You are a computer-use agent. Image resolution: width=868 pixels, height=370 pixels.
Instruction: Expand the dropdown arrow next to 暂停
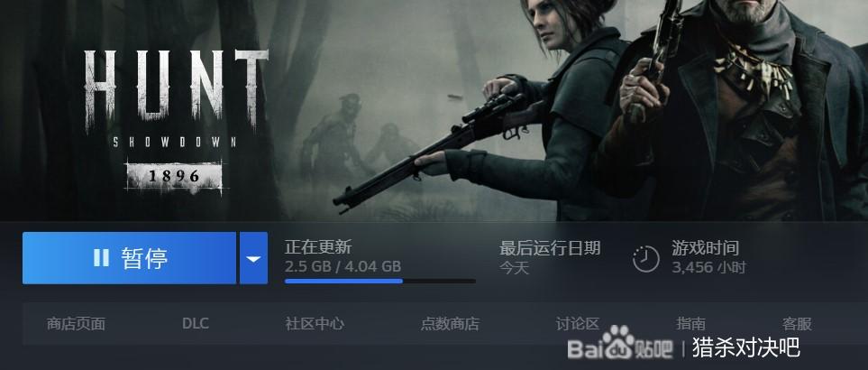coord(253,258)
